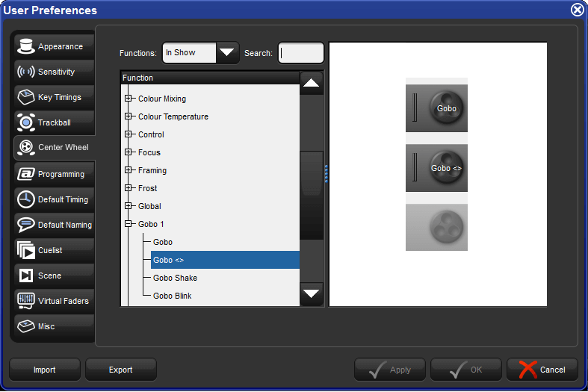Click the Programming icon in sidebar
The height and width of the screenshot is (392, 588).
tap(25, 174)
